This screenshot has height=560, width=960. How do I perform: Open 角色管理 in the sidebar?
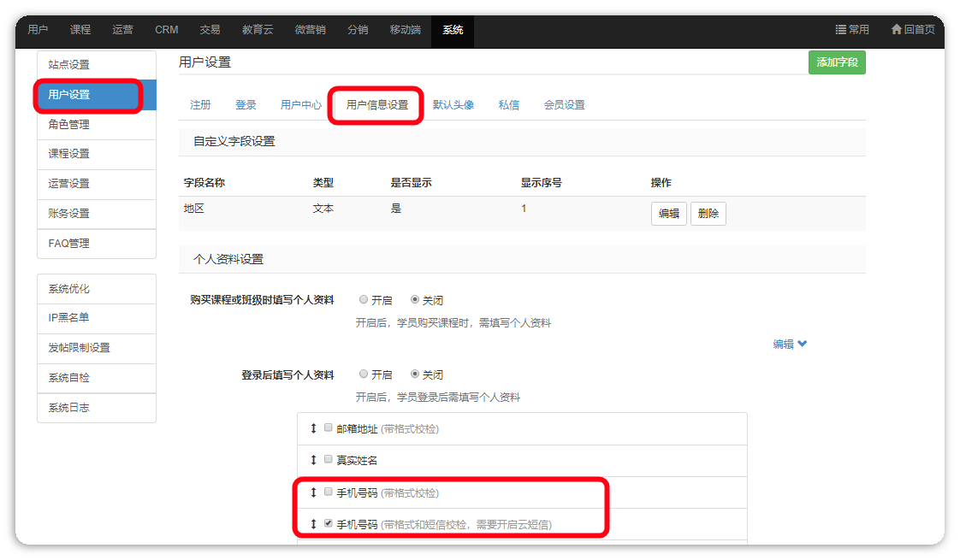point(69,125)
